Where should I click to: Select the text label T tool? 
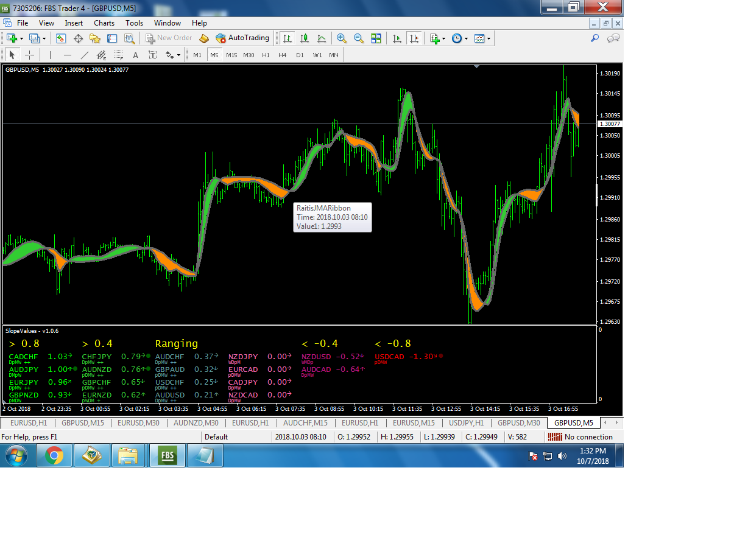[x=153, y=55]
